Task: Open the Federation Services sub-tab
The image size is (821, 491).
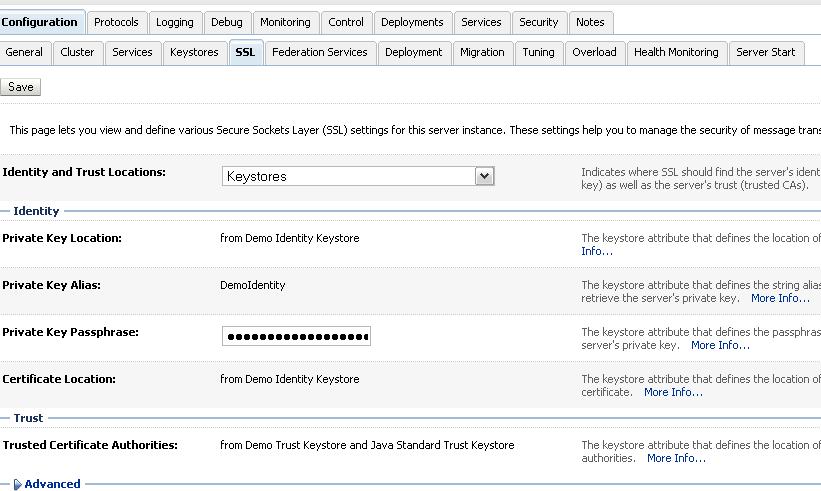Action: coord(319,52)
